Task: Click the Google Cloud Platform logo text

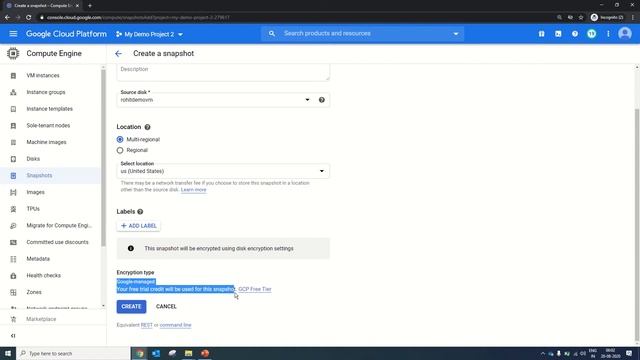Action: (66, 34)
